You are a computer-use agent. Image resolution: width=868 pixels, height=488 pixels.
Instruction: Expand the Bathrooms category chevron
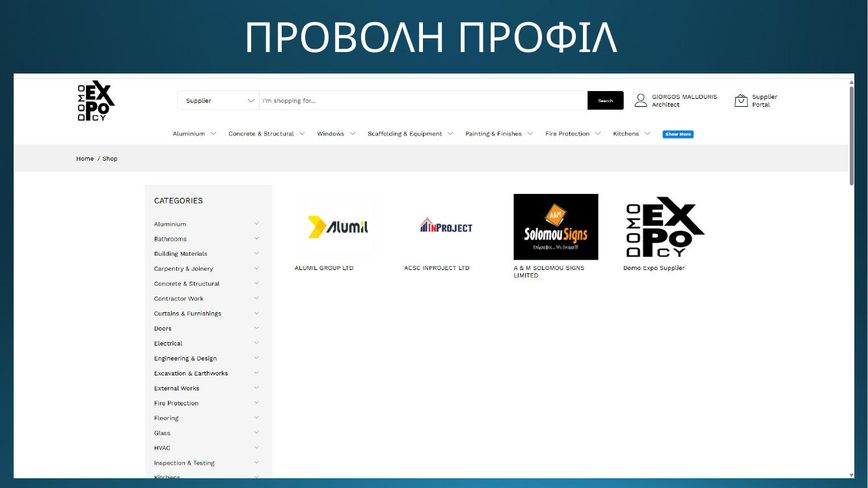point(256,238)
